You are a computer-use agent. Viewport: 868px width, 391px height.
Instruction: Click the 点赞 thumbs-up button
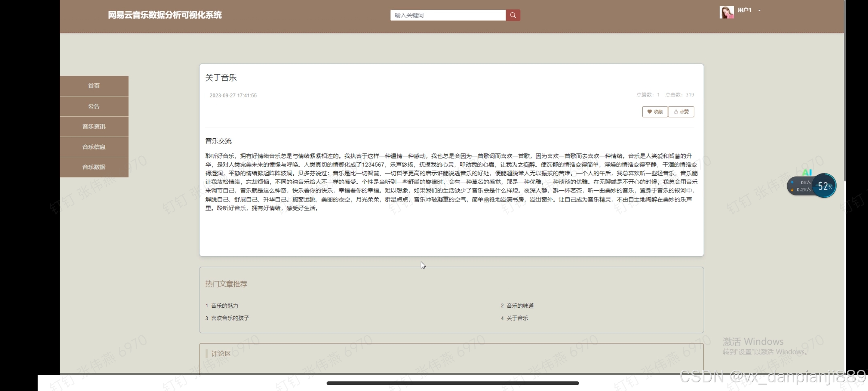click(681, 112)
